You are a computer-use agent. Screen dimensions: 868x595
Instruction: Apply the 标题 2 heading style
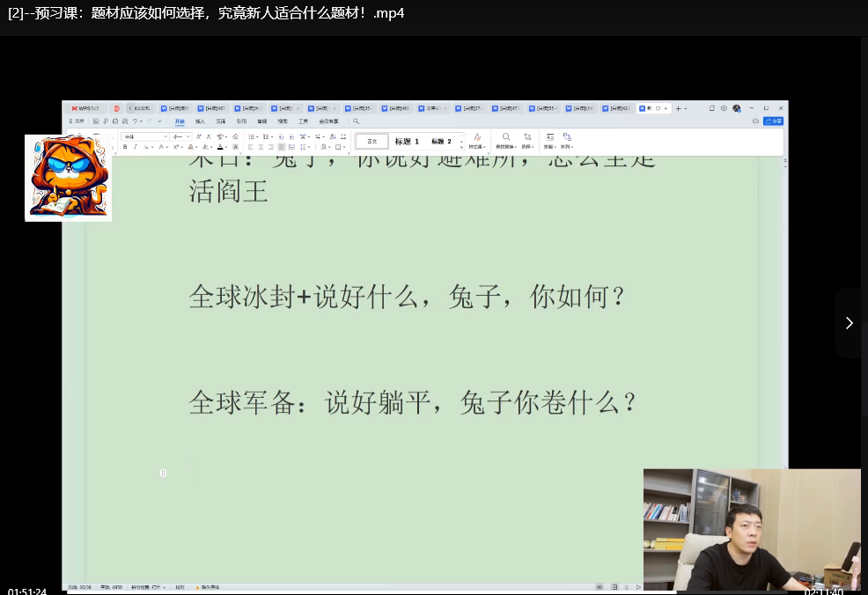tap(441, 141)
